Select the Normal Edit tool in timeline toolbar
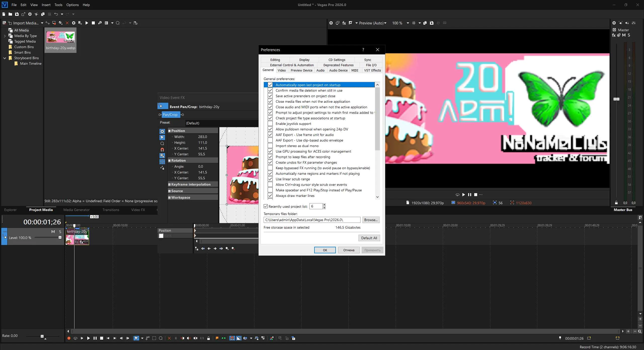This screenshot has width=644, height=350. [x=136, y=338]
